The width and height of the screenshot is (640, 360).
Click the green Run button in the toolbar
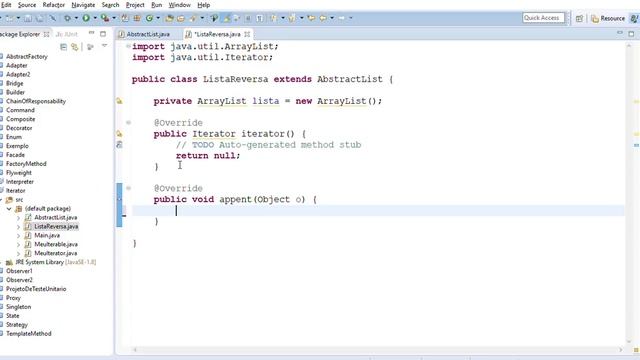[86, 18]
